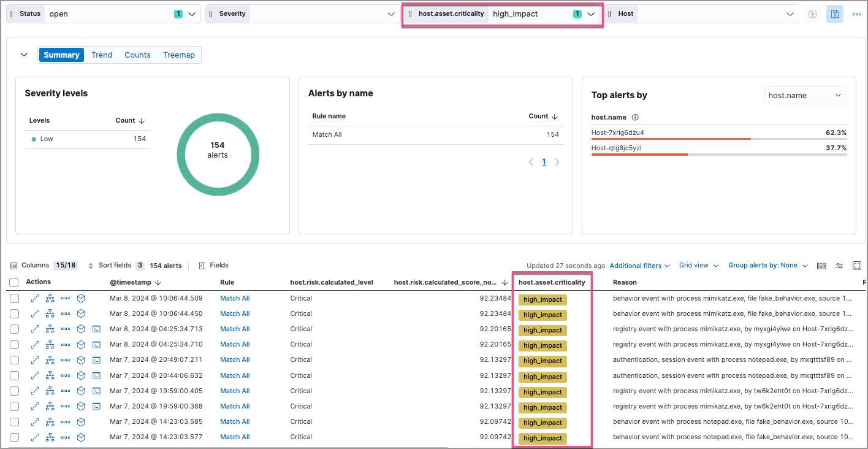
Task: Collapse the Summary section with its chevron
Action: [24, 54]
